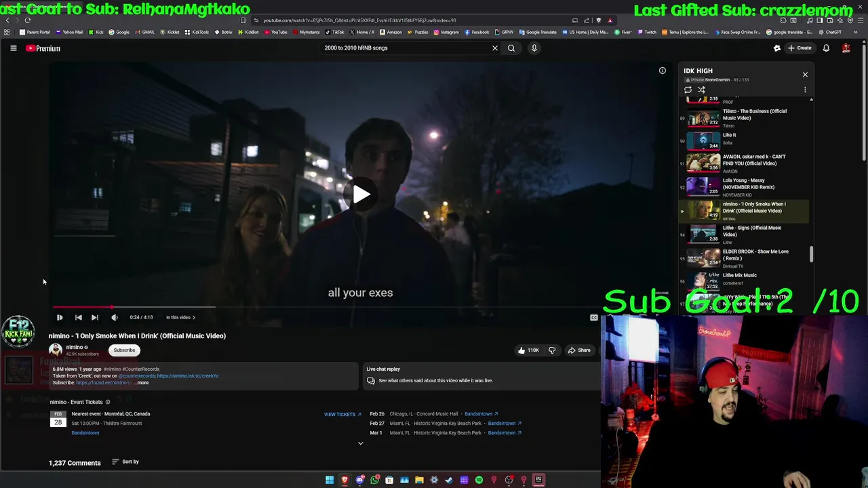The height and width of the screenshot is (488, 868).
Task: Play the video using the center play button
Action: (x=361, y=195)
